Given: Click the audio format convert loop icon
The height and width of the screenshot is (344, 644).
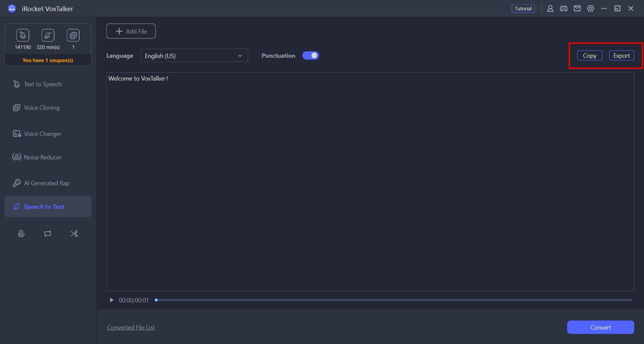Looking at the screenshot, I should tap(48, 234).
